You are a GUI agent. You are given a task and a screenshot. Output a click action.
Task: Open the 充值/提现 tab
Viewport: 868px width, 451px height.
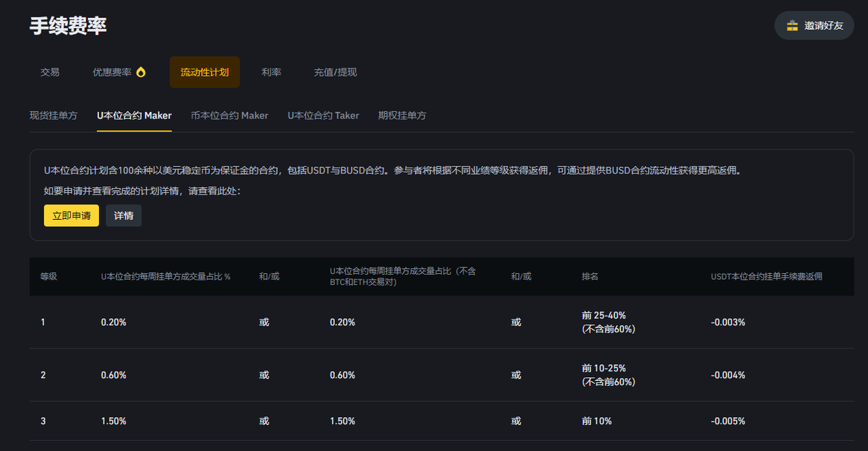(x=335, y=72)
